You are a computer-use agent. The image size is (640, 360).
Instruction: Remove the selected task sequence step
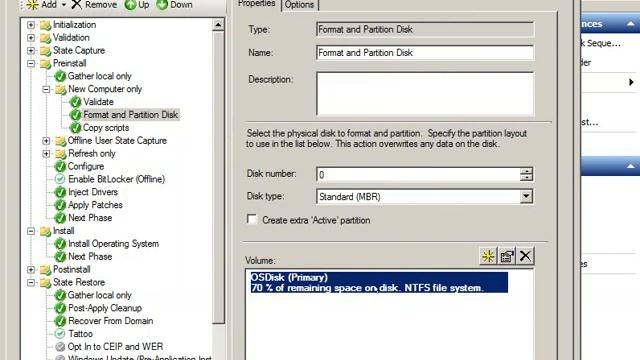[x=94, y=5]
